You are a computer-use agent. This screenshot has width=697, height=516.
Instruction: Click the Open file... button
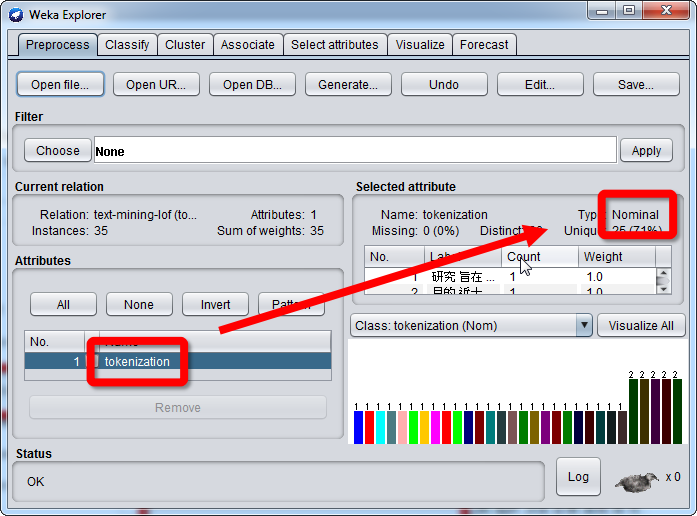[60, 84]
